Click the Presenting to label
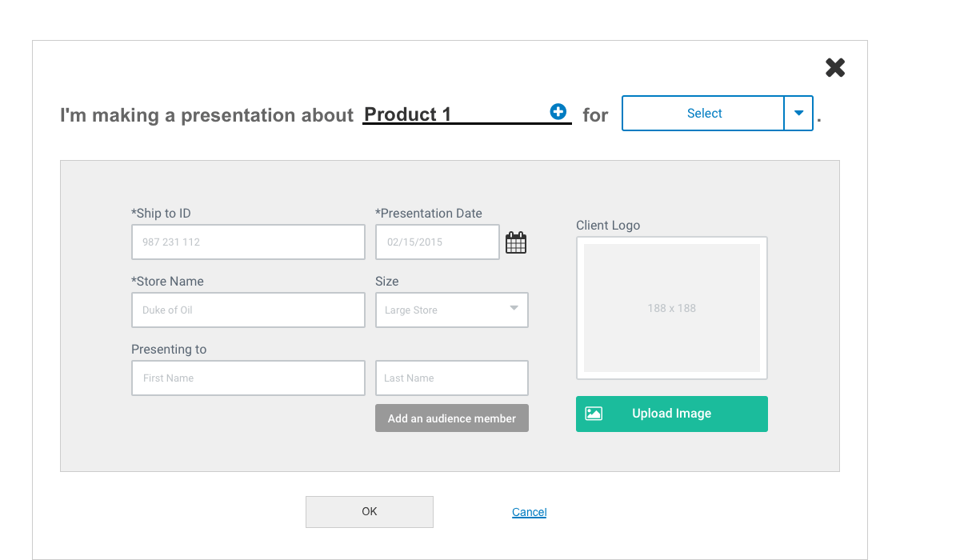 point(169,350)
